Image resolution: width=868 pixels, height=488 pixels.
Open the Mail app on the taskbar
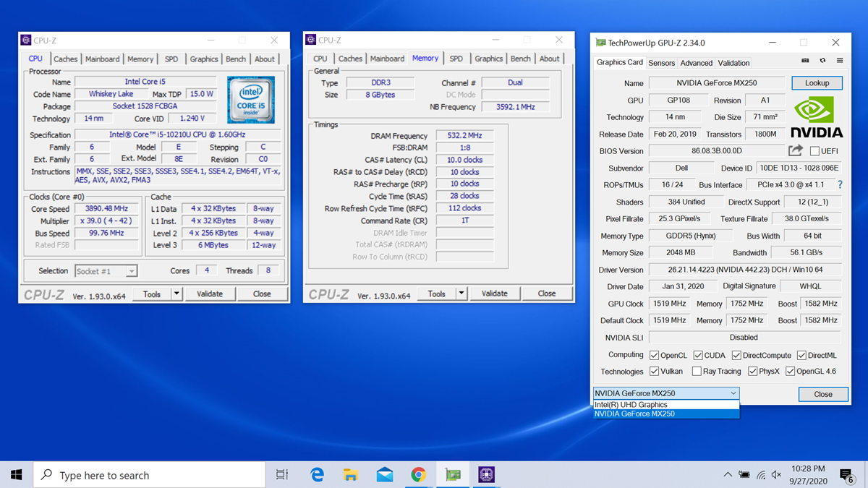[x=385, y=475]
